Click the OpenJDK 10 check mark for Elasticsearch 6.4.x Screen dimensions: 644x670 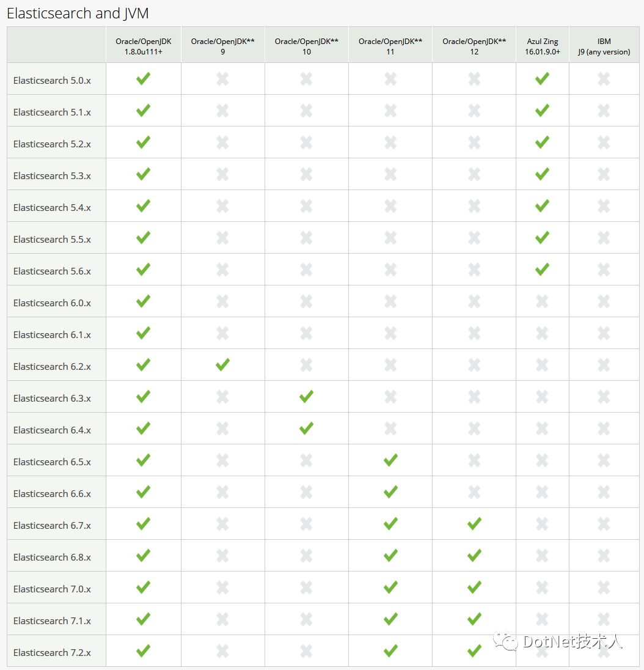(x=306, y=428)
